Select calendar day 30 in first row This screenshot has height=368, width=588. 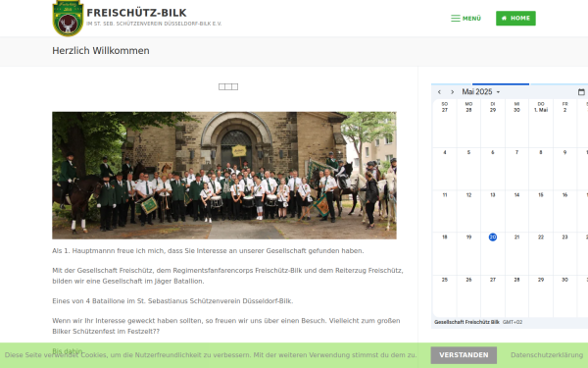coord(516,110)
